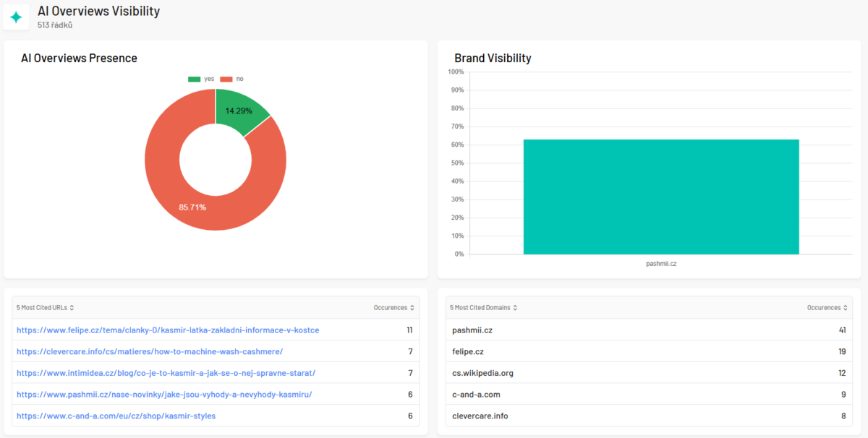Sort domains table by Occurences column
Screen dimensions: 868x438
[x=827, y=308]
